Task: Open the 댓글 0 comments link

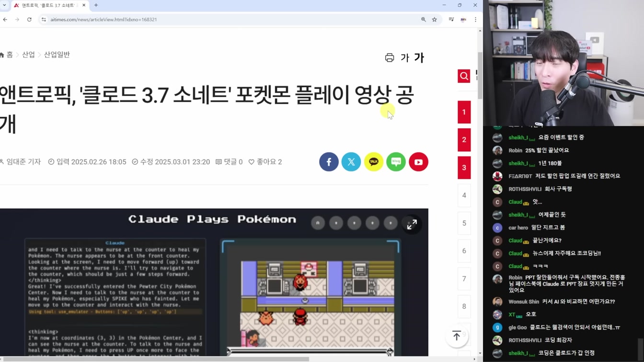Action: tap(229, 162)
